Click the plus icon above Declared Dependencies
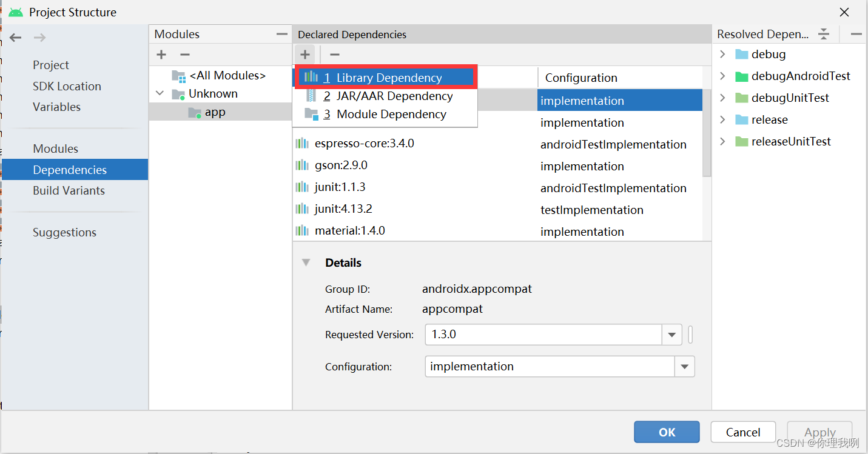 305,54
